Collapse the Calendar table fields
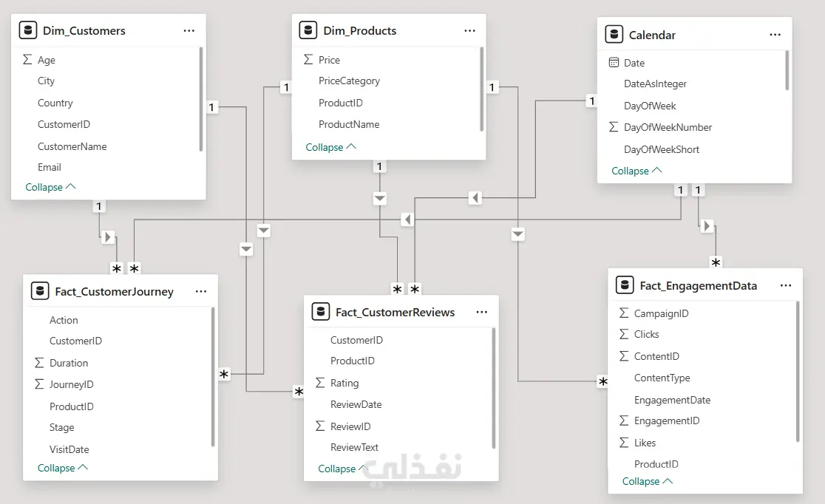825x504 pixels. click(x=636, y=171)
